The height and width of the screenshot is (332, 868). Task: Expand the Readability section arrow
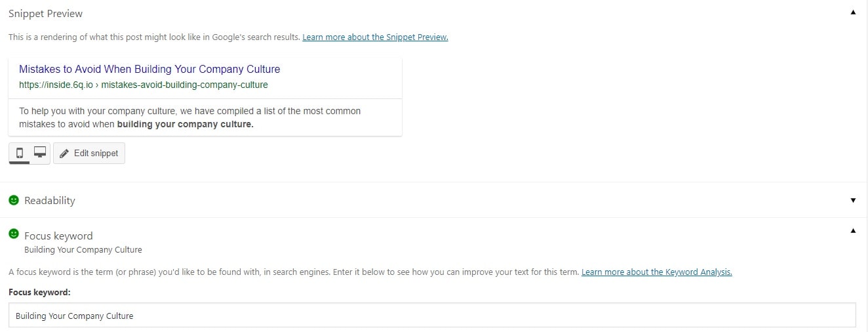(853, 200)
